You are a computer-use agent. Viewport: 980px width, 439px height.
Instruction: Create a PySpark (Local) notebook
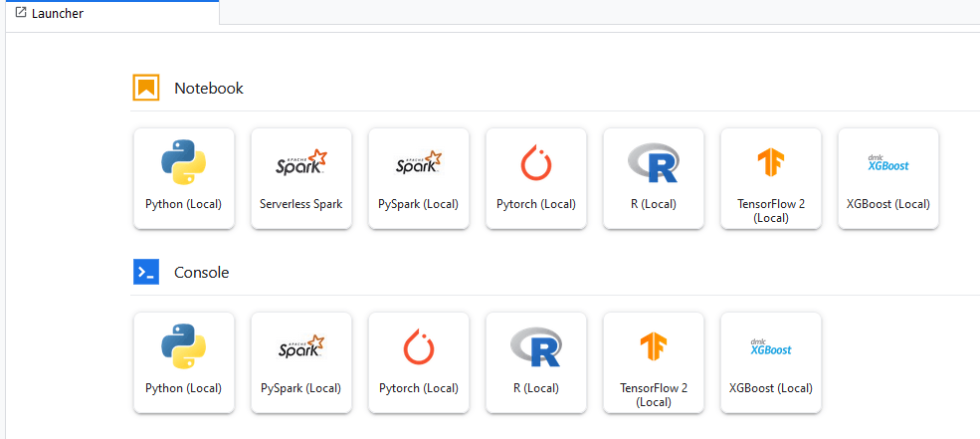pyautogui.click(x=419, y=178)
